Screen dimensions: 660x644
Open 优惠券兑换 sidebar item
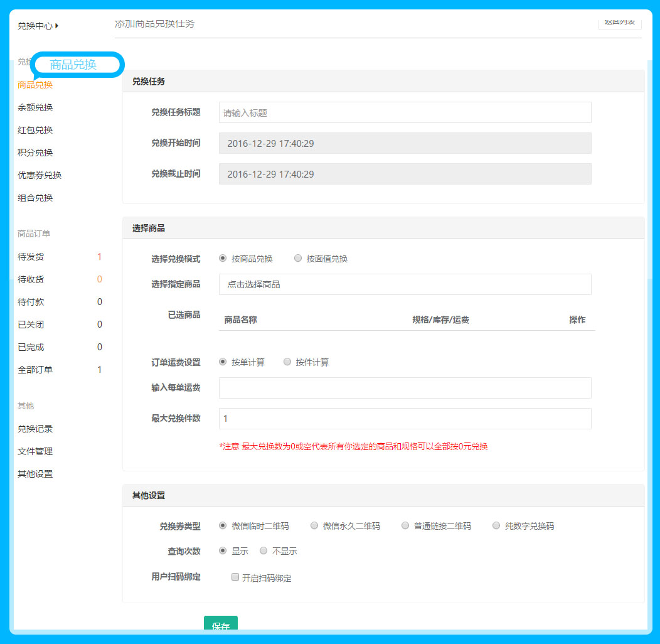click(x=40, y=175)
